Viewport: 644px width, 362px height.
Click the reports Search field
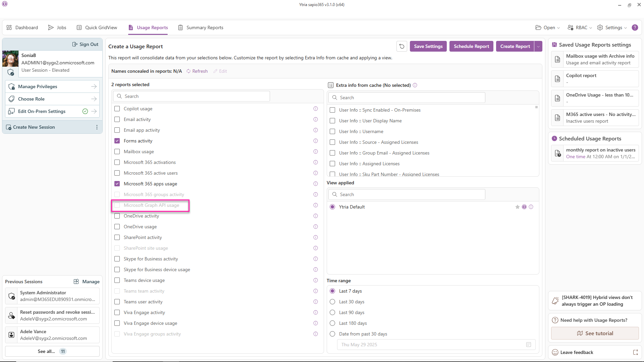tap(191, 96)
